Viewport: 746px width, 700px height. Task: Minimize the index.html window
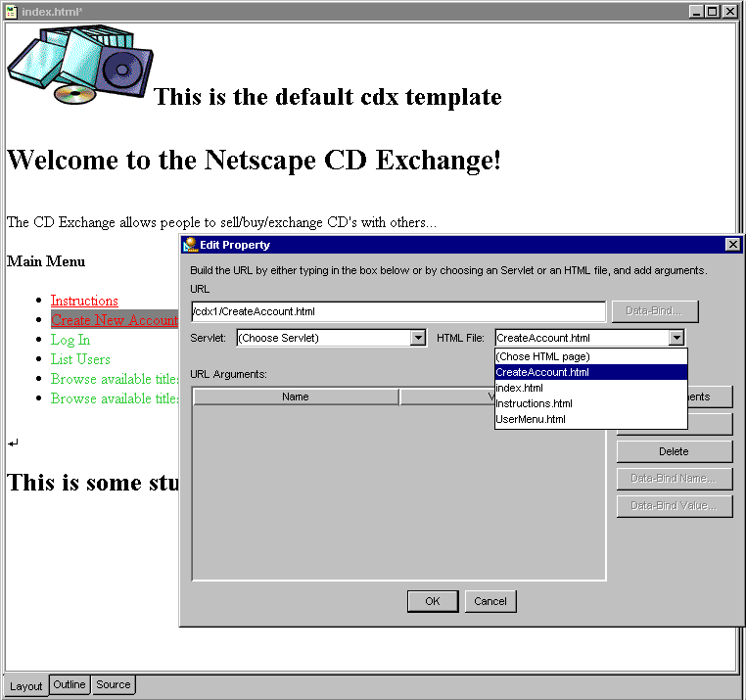(696, 12)
